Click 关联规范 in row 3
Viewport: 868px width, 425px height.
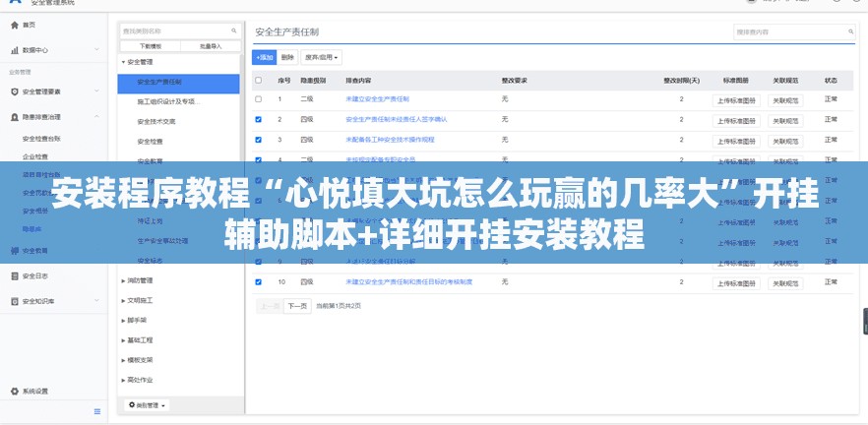point(785,141)
